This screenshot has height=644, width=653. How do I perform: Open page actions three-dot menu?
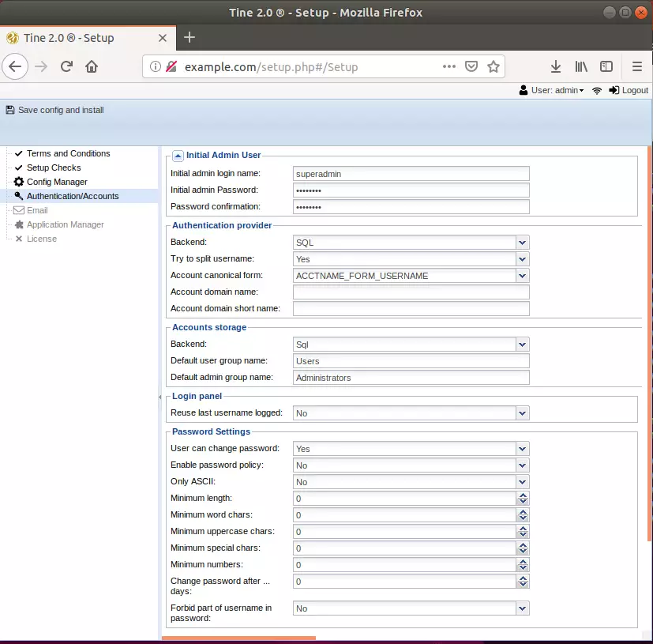[449, 66]
